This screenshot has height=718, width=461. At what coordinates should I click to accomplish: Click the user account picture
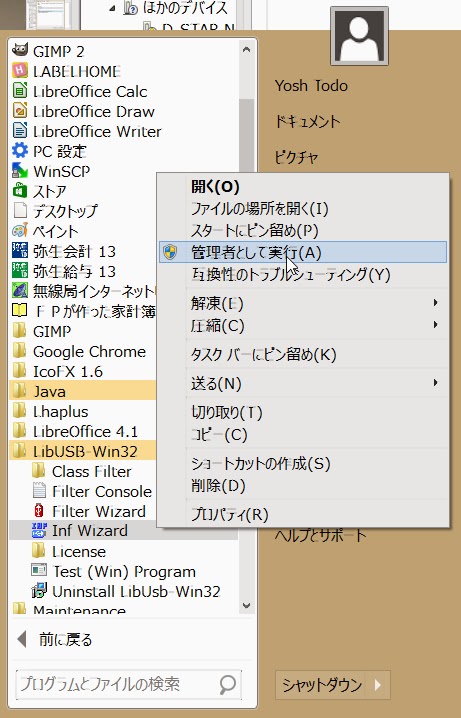(x=359, y=36)
